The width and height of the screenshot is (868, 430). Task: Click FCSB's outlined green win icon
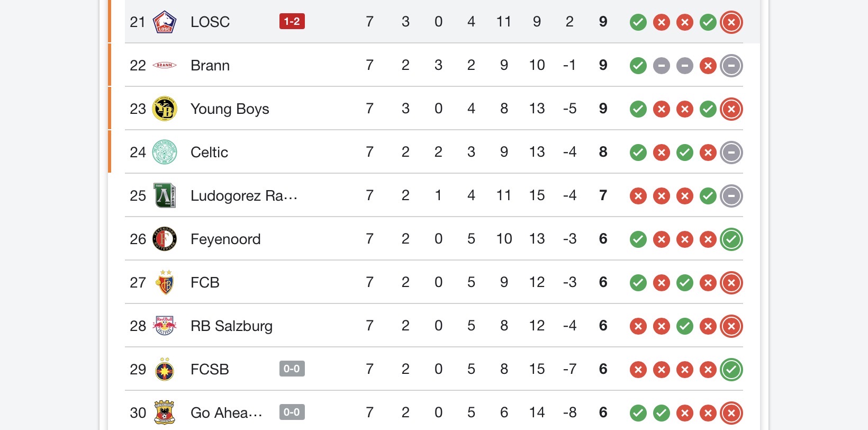[x=731, y=370]
